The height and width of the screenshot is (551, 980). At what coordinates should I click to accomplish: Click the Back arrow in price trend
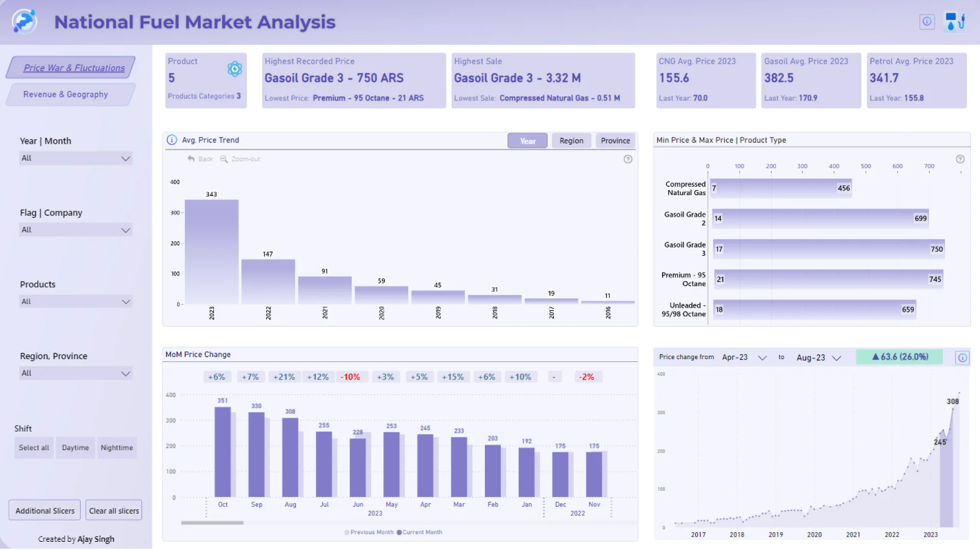tap(191, 159)
